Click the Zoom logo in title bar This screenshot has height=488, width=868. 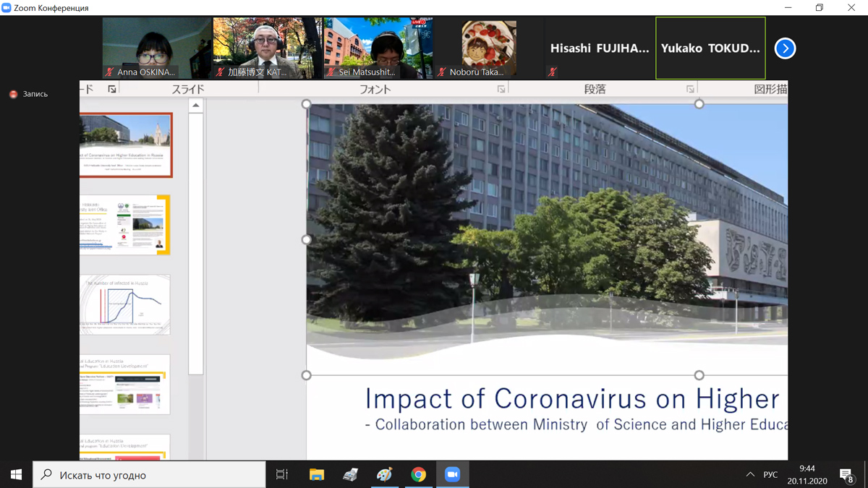pyautogui.click(x=7, y=8)
